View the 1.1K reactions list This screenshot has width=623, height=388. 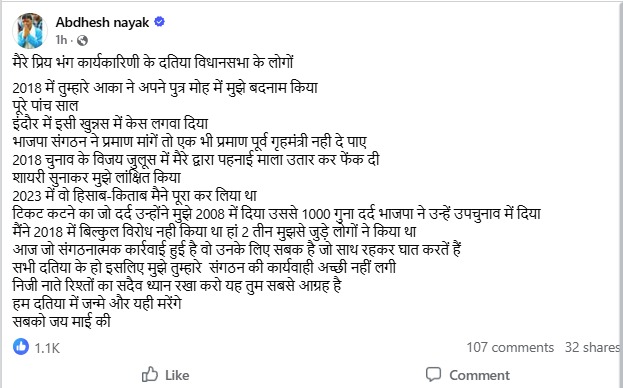pos(47,348)
